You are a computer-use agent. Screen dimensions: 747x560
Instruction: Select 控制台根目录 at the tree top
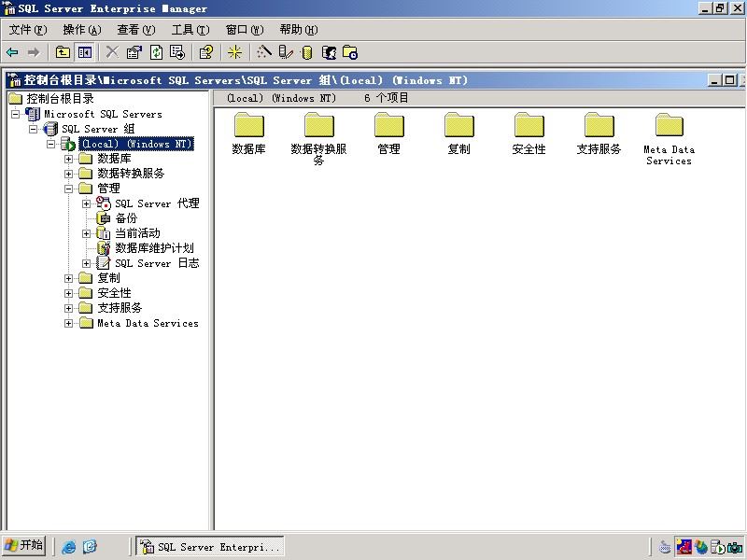[60, 99]
